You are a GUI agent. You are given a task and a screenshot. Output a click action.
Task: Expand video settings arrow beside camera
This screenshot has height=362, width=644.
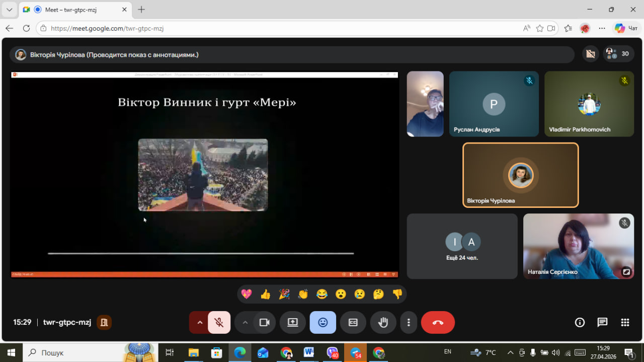tap(245, 323)
